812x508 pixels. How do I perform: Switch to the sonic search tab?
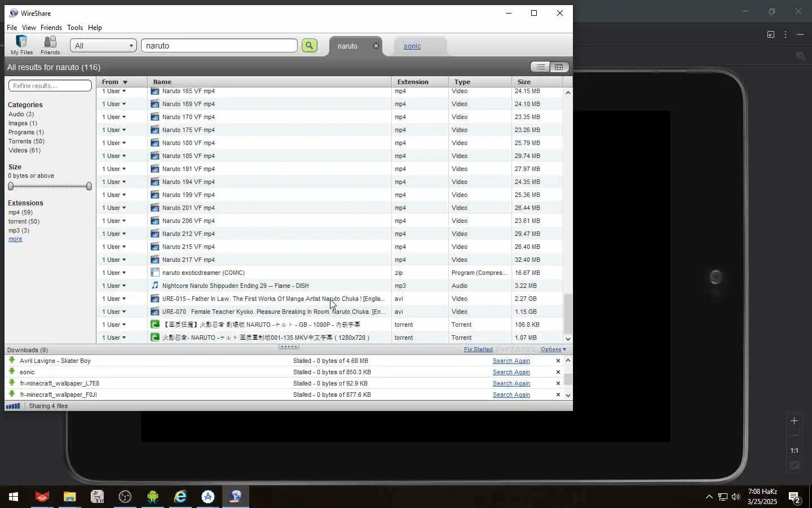[x=412, y=46]
